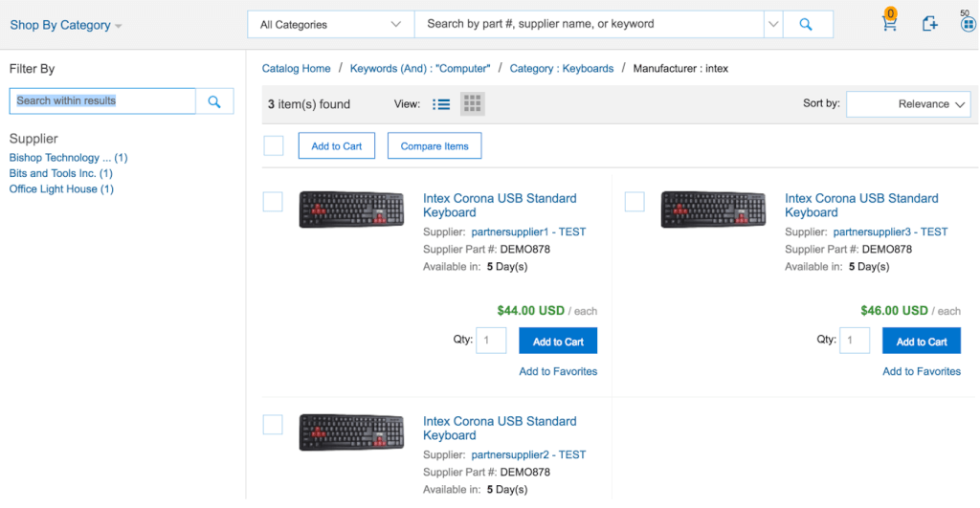Open the Category : Keyboards breadcrumb
Viewport: 980px width, 508px height.
click(x=561, y=69)
